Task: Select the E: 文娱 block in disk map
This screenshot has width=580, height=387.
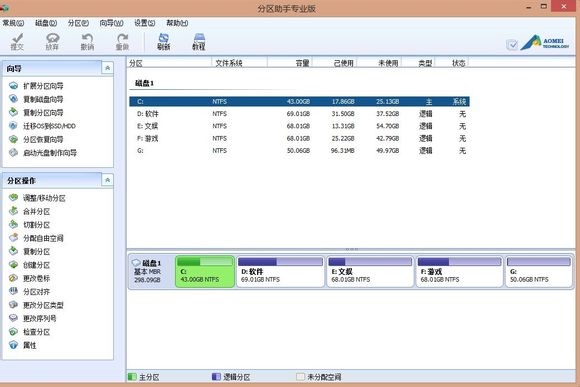Action: [370, 271]
